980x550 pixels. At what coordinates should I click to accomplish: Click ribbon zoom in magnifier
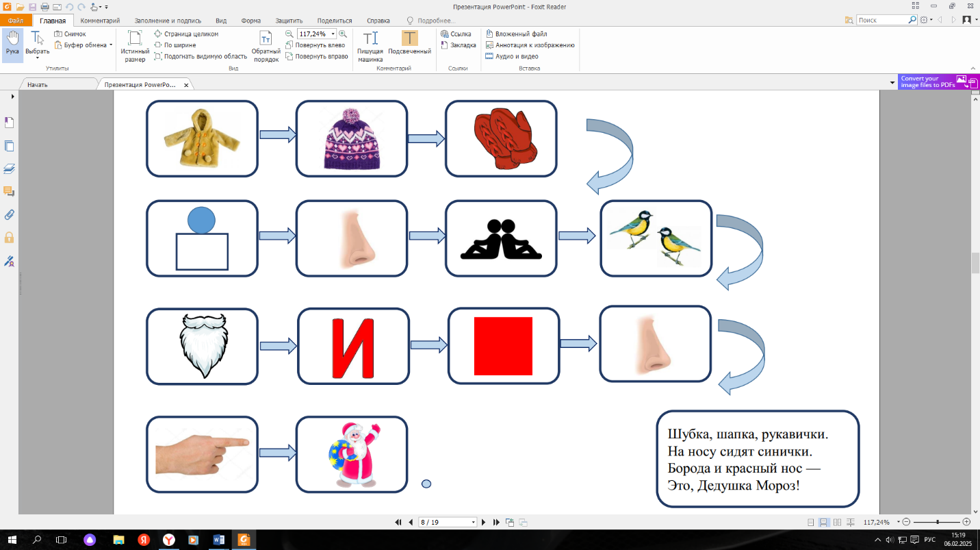click(x=342, y=34)
